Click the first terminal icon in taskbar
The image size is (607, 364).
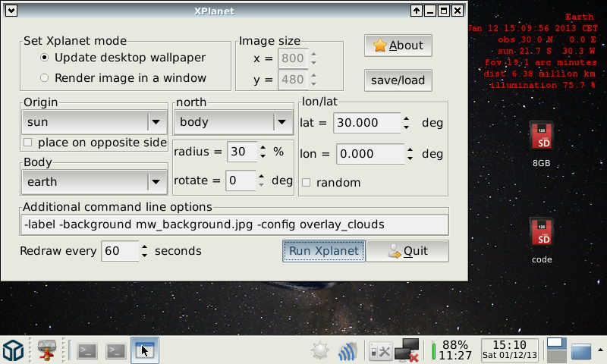tap(88, 350)
